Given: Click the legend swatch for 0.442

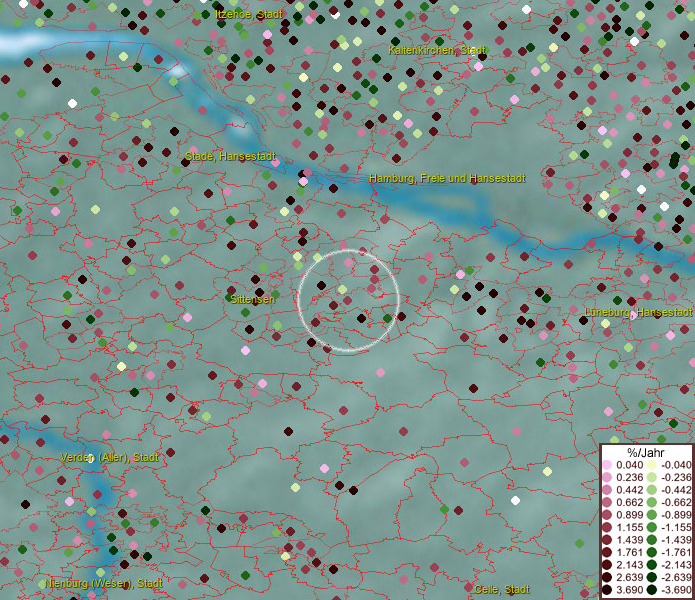Looking at the screenshot, I should 607,490.
